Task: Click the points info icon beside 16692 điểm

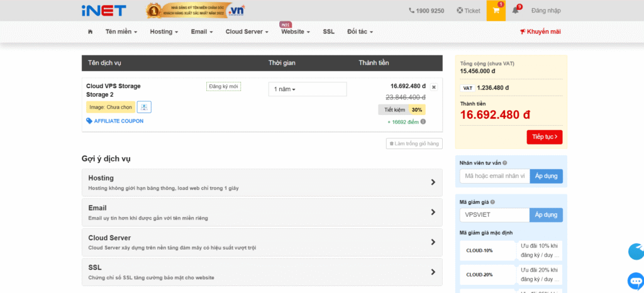Action: tap(423, 122)
